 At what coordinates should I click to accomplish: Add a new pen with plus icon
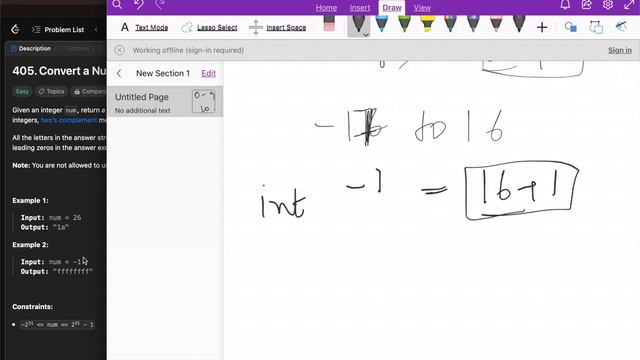(542, 27)
